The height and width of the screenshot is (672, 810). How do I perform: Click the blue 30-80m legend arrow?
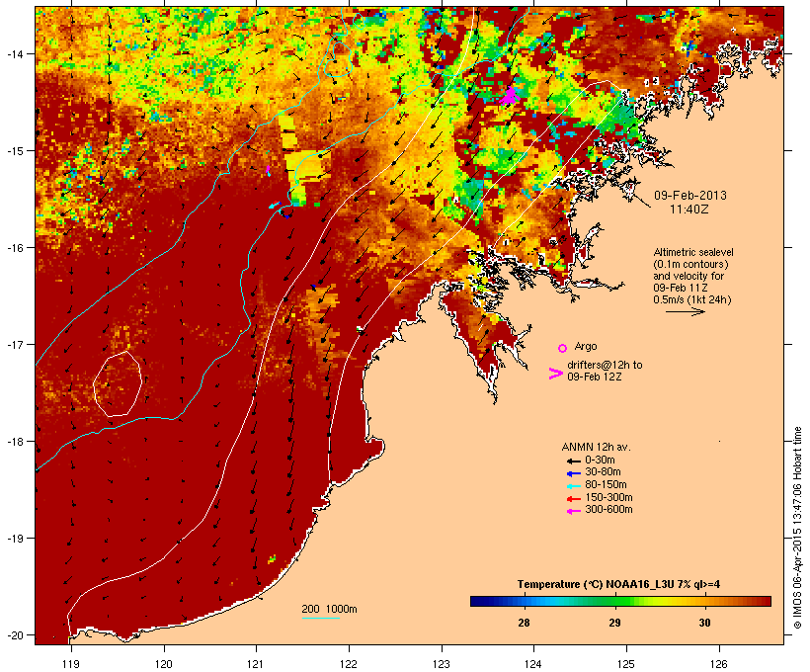pyautogui.click(x=574, y=473)
